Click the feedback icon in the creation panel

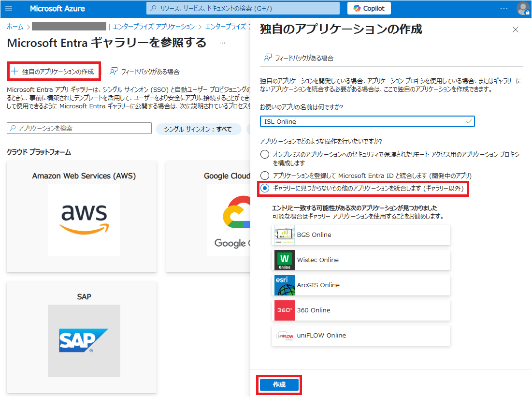pyautogui.click(x=267, y=58)
